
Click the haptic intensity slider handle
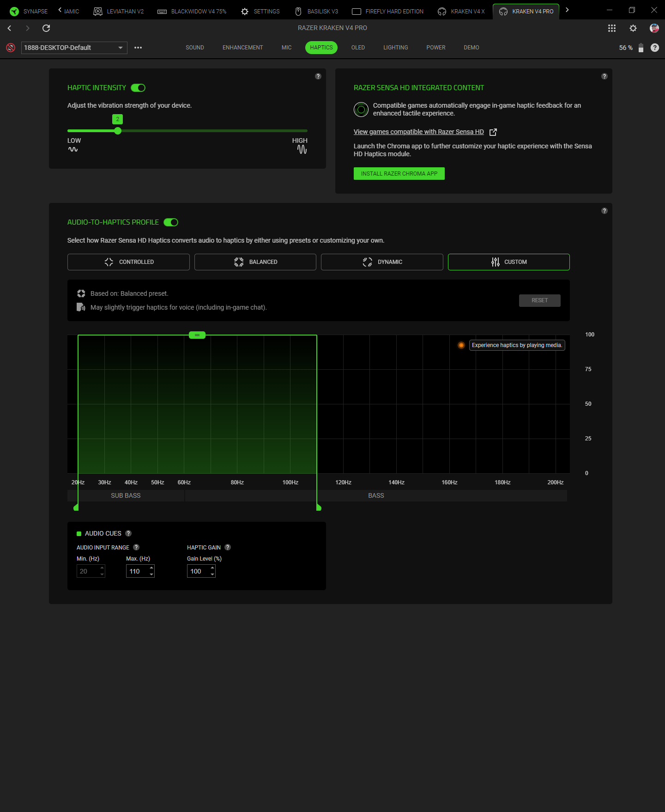[118, 131]
